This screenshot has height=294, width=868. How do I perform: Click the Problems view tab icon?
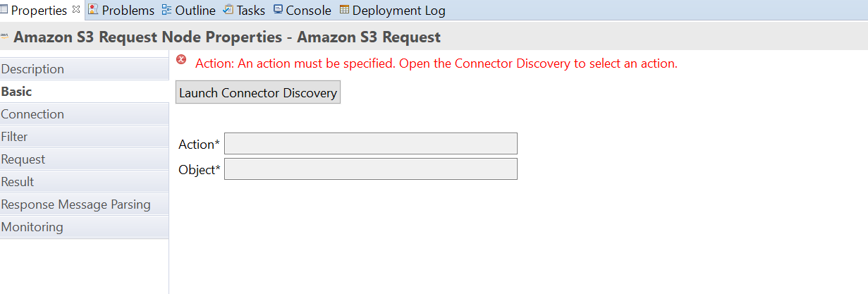93,10
